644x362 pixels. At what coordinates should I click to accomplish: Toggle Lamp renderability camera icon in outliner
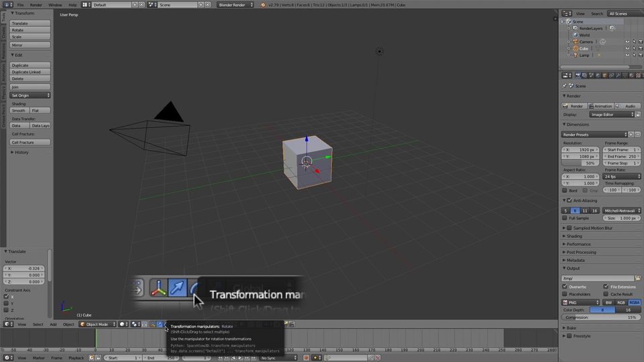(x=640, y=55)
